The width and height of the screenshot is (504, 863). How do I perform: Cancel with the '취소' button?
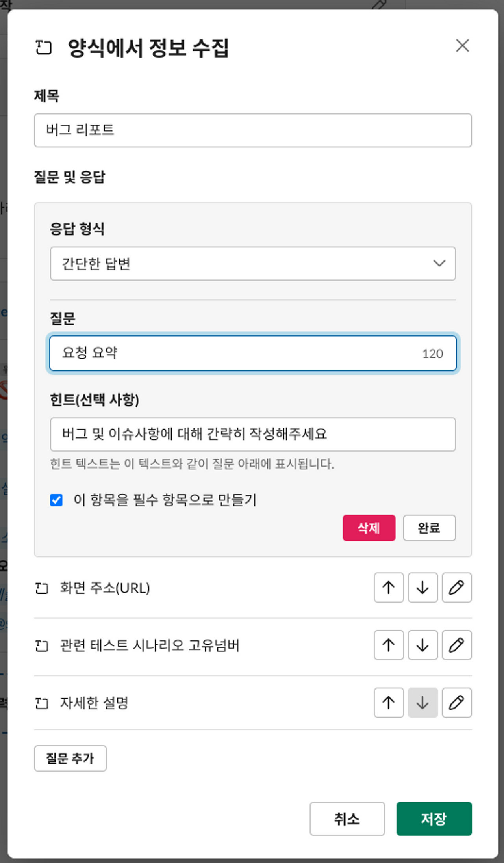347,818
